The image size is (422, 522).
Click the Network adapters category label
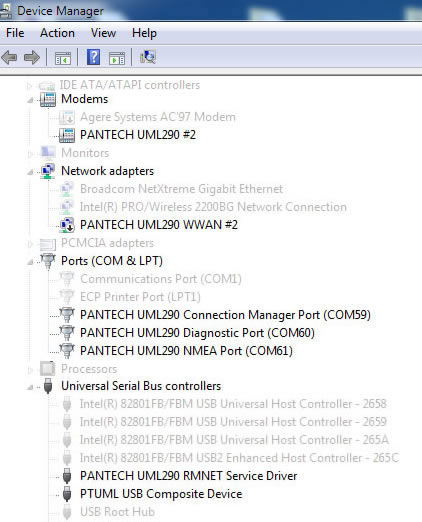[107, 171]
